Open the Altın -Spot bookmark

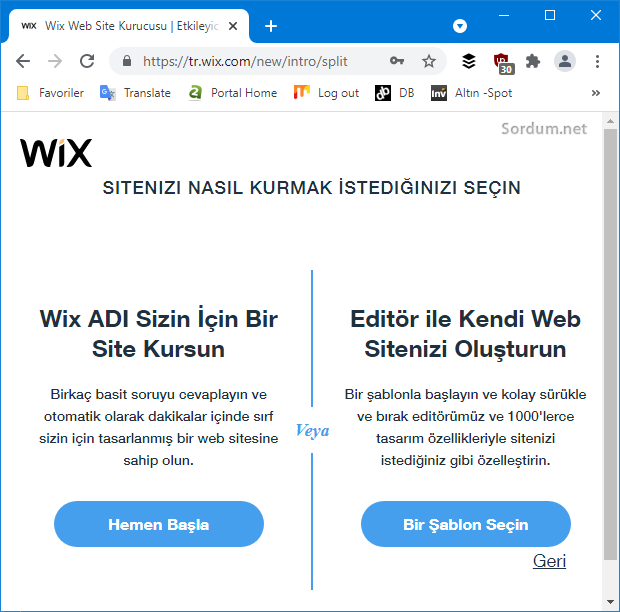tap(471, 93)
